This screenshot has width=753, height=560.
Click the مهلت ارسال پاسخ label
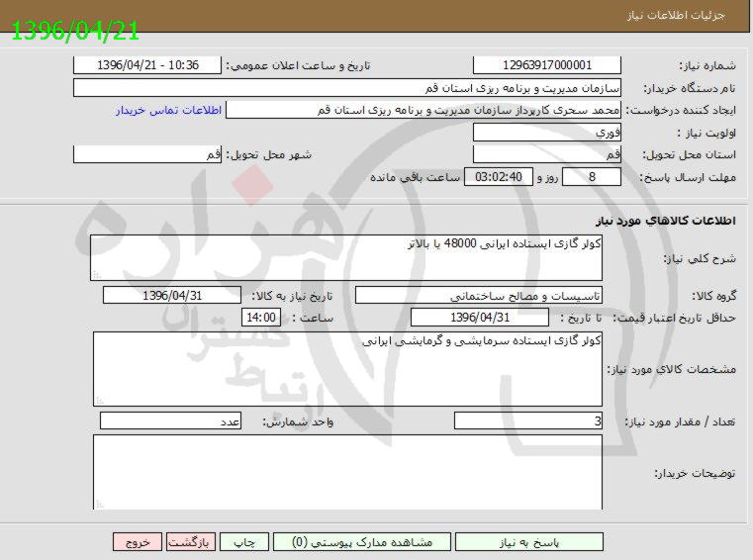coord(688,177)
